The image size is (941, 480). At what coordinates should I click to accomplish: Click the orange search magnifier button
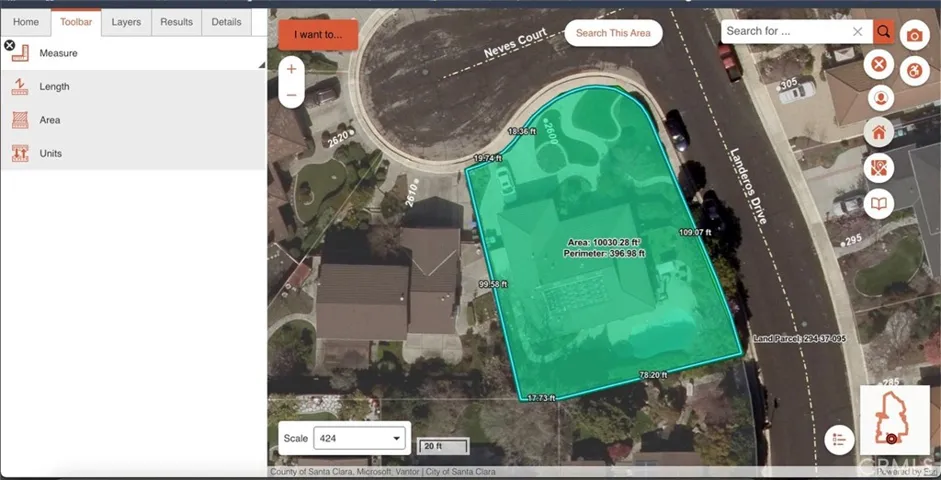883,31
